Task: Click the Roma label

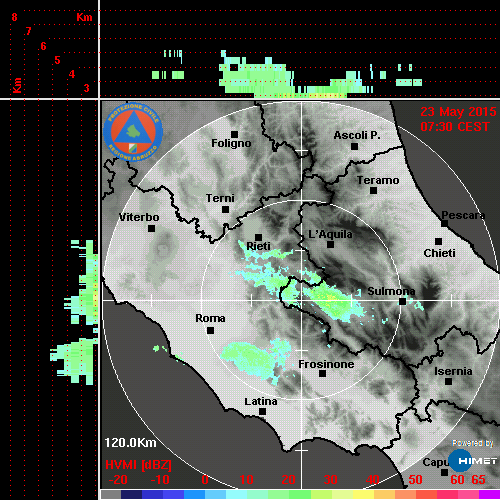Action: [x=210, y=318]
